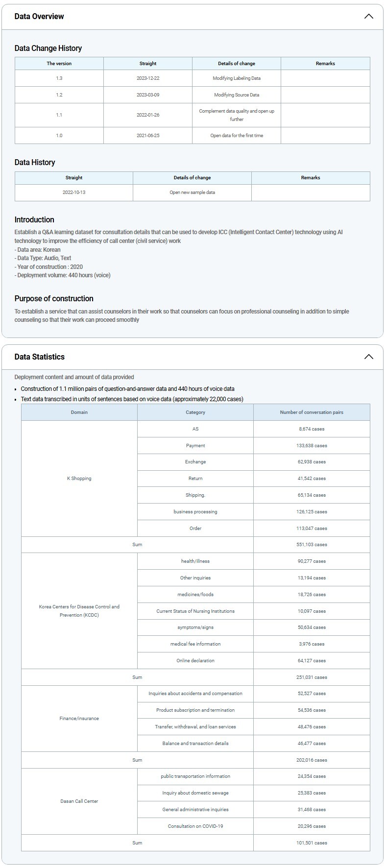This screenshot has width=386, height=868.
Task: Click the Payment category row
Action: [195, 446]
